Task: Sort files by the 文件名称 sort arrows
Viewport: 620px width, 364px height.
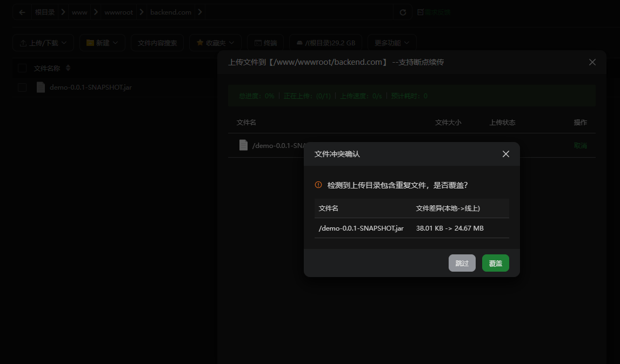Action: (68, 68)
